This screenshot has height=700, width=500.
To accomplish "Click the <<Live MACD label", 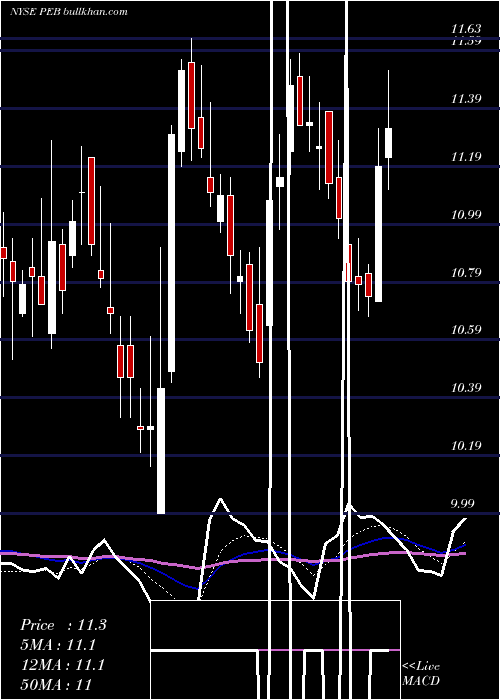I will click(421, 673).
